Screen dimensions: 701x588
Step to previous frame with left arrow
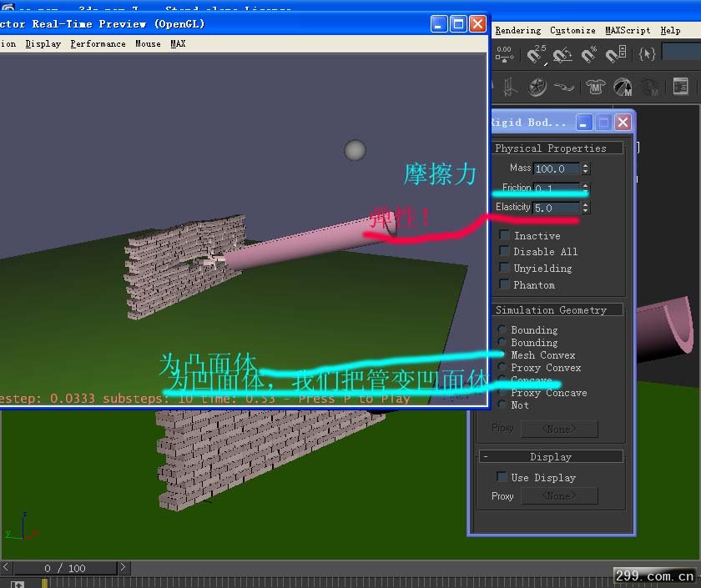[x=6, y=567]
